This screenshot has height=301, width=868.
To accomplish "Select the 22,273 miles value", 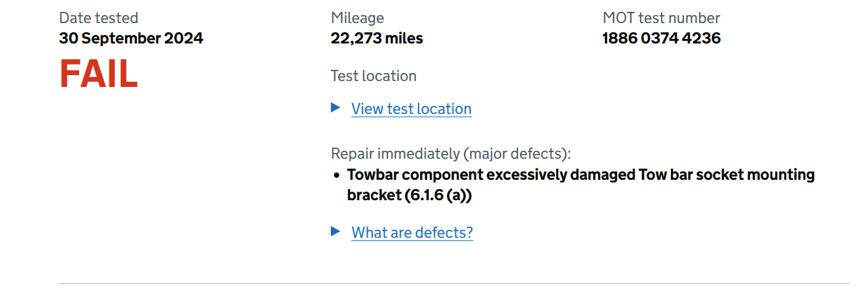I will (x=376, y=38).
